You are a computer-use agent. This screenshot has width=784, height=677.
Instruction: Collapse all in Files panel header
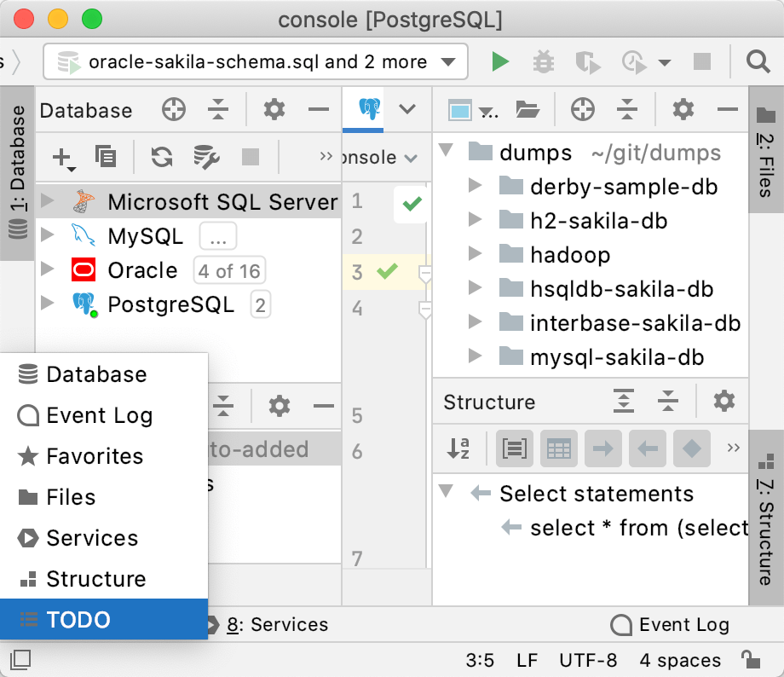click(627, 109)
